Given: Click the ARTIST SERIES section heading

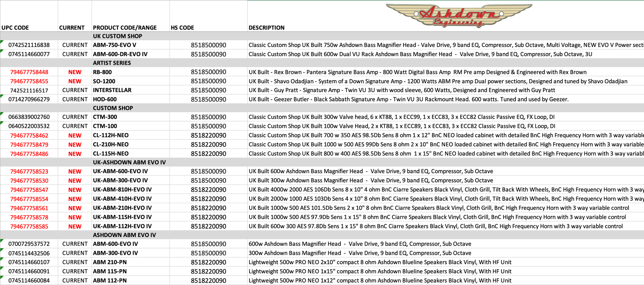Looking at the screenshot, I should pyautogui.click(x=112, y=63).
